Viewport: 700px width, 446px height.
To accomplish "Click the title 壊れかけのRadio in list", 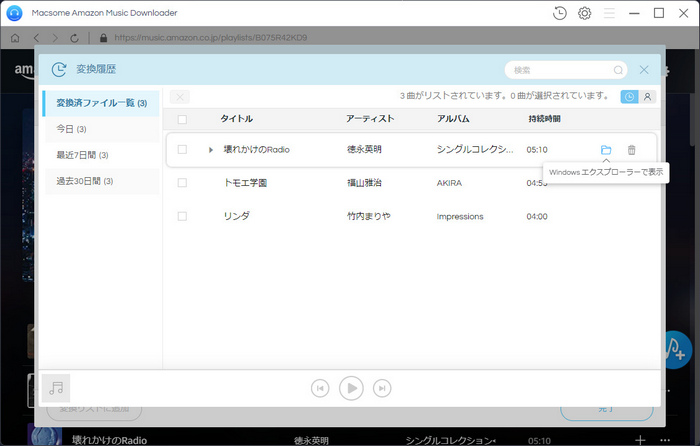I will [x=257, y=150].
